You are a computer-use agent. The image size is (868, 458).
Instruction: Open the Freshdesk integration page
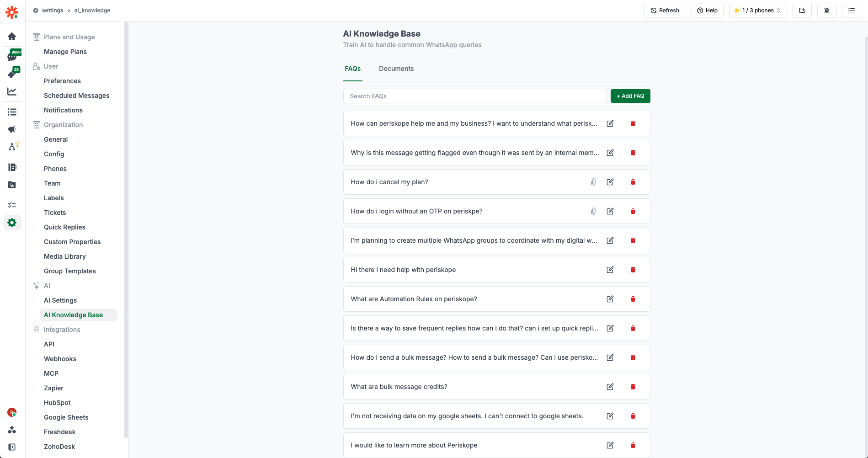[59, 432]
